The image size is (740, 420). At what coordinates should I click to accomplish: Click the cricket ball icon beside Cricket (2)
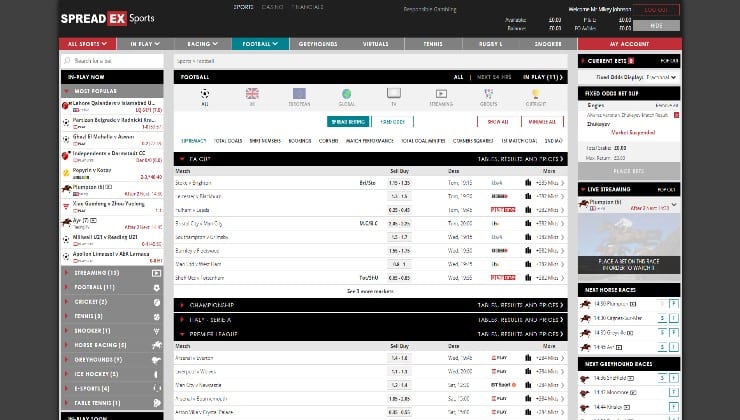(x=157, y=302)
